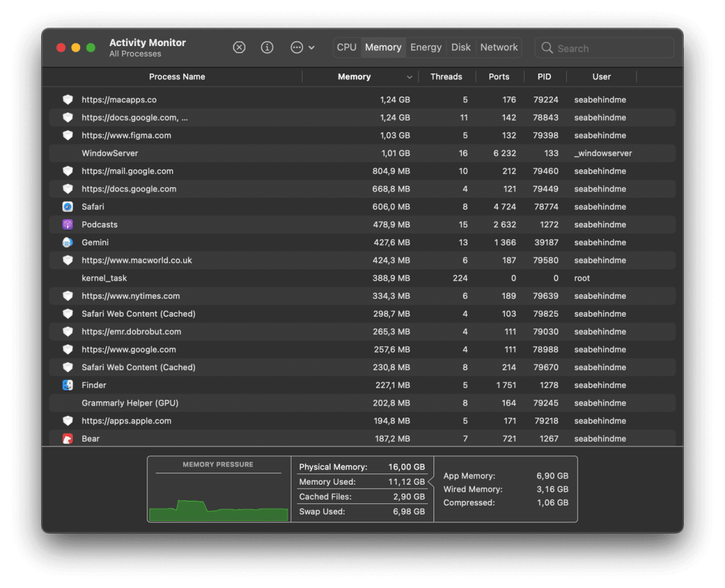Open the Energy tab
This screenshot has width=725, height=588.
click(426, 47)
